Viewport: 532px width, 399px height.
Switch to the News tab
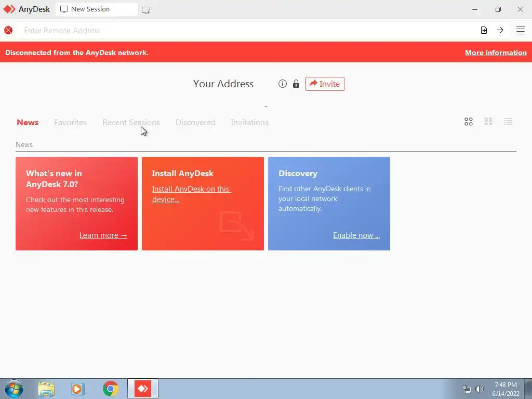pyautogui.click(x=28, y=122)
